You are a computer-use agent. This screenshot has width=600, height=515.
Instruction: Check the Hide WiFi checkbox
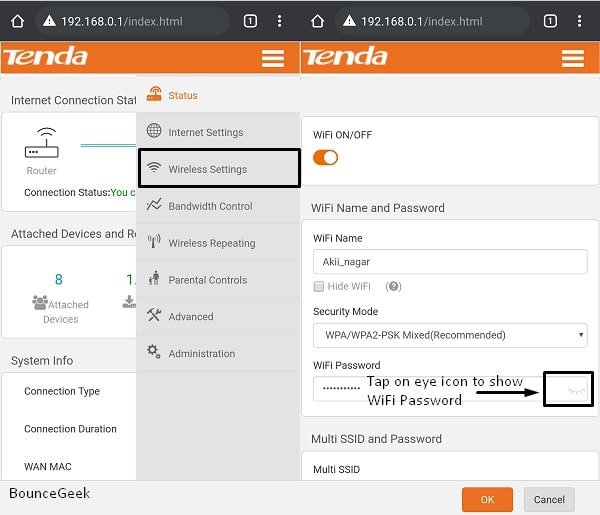(x=319, y=286)
